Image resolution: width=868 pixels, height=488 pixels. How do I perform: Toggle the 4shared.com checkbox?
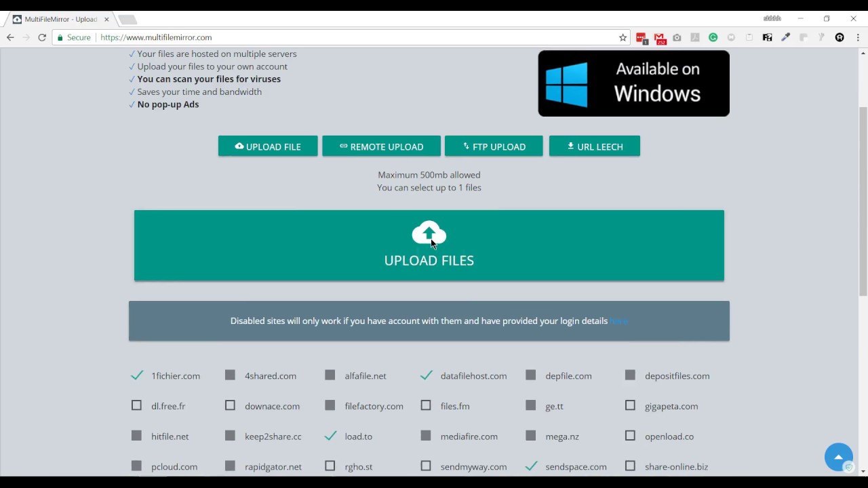click(x=230, y=375)
